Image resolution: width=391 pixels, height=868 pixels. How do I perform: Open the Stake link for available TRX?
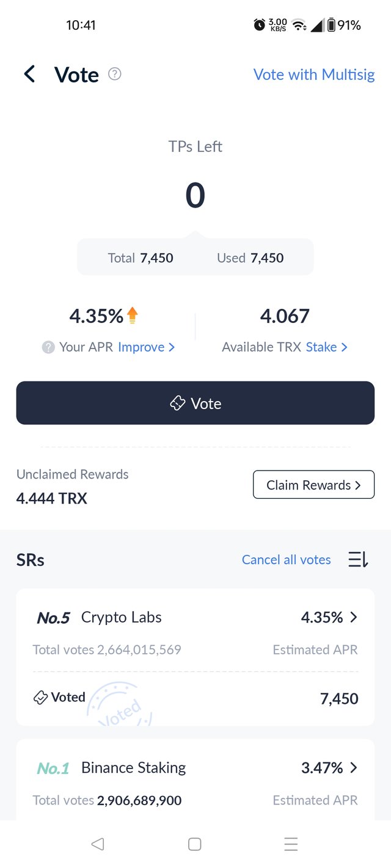(327, 347)
